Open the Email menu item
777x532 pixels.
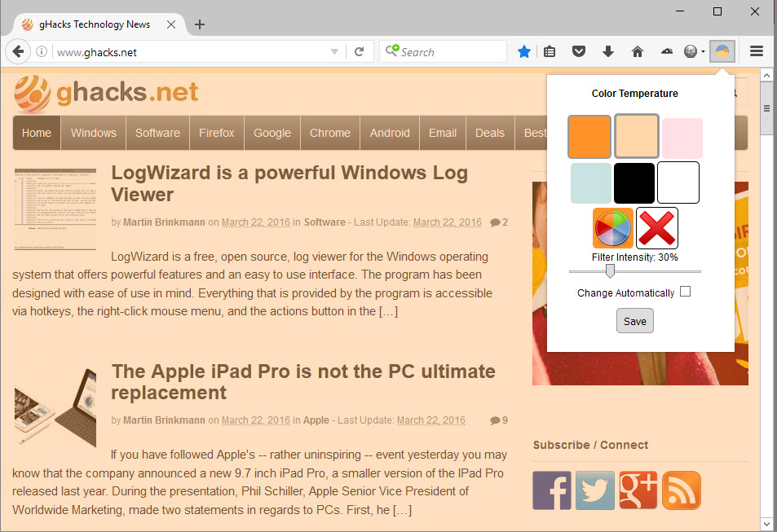pos(443,133)
